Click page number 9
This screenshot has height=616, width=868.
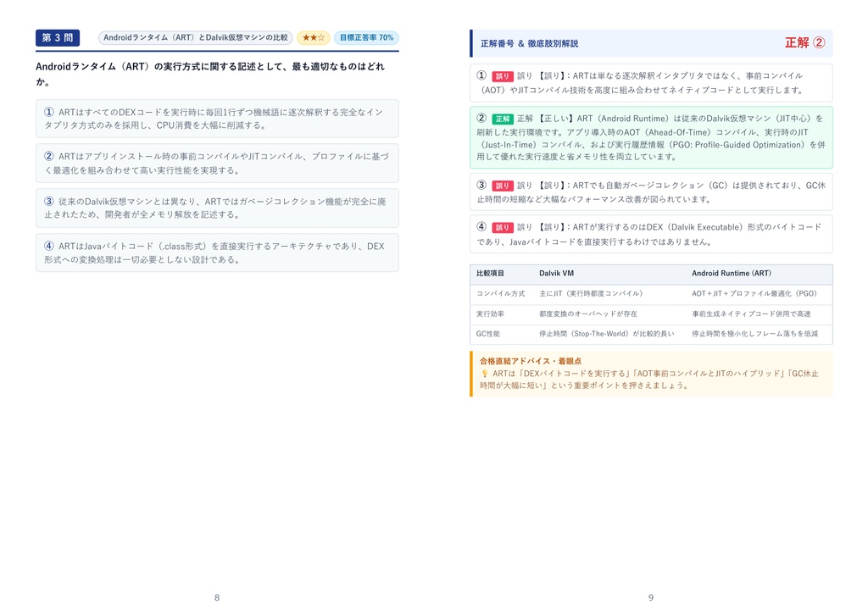pos(651,597)
